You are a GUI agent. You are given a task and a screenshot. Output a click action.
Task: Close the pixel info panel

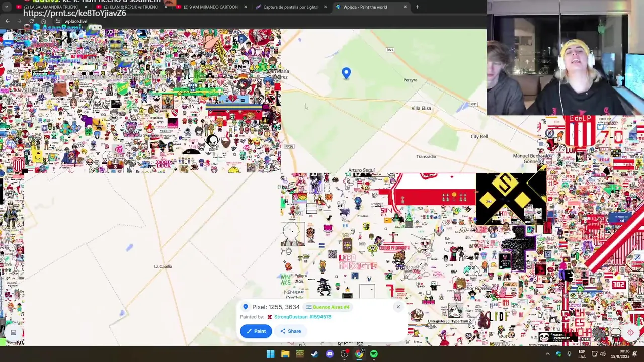398,307
